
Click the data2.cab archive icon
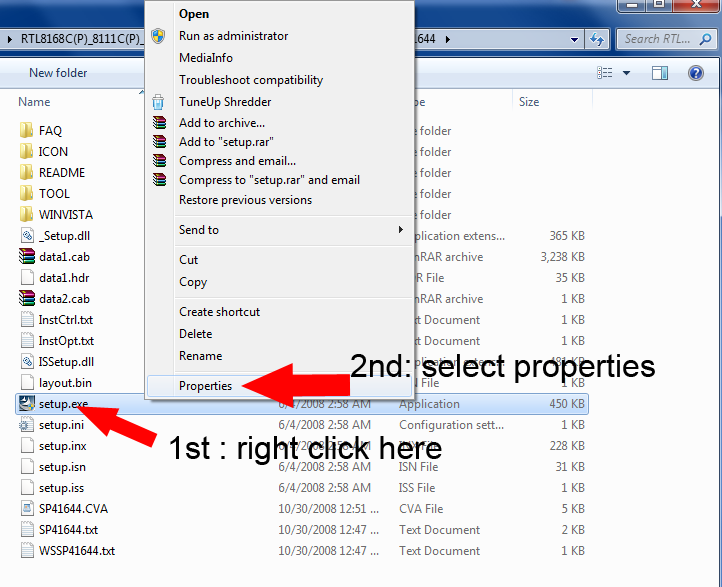point(27,298)
